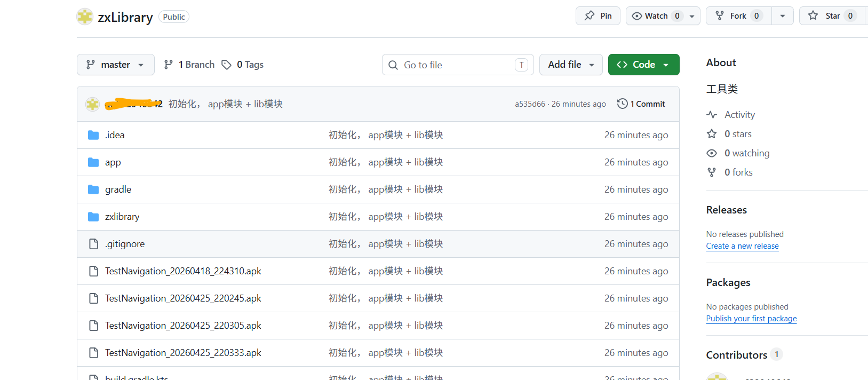Expand the Watch notifications dropdown arrow
Viewport: 868px width, 380px height.
point(692,16)
